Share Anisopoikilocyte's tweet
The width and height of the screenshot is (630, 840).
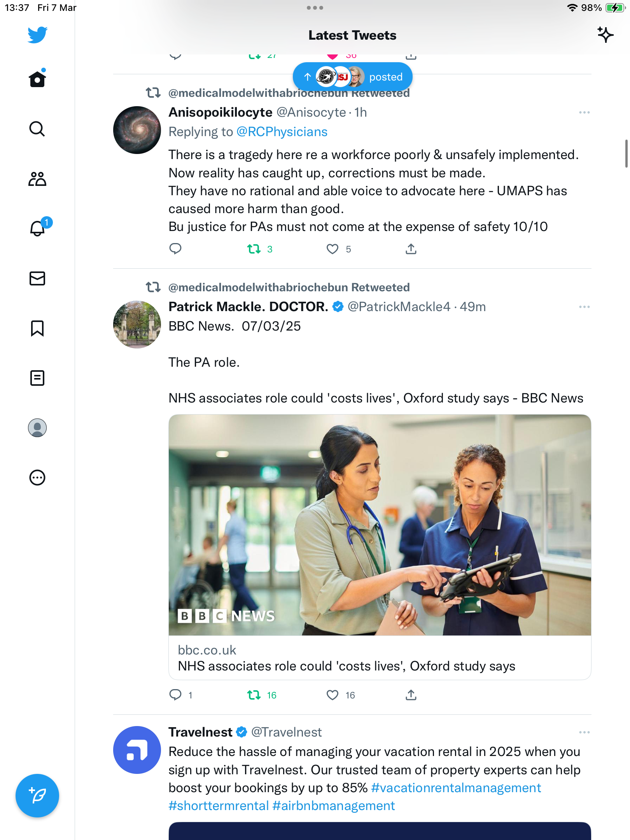coord(411,249)
